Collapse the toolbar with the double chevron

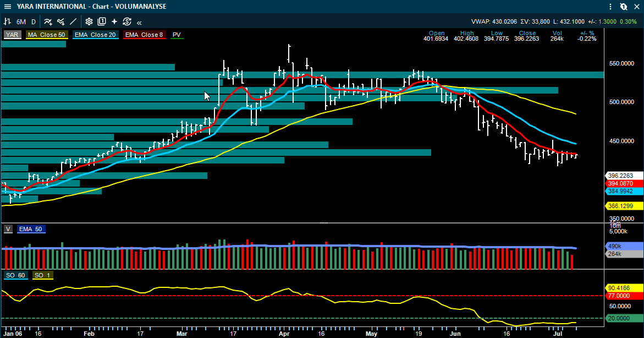click(139, 23)
